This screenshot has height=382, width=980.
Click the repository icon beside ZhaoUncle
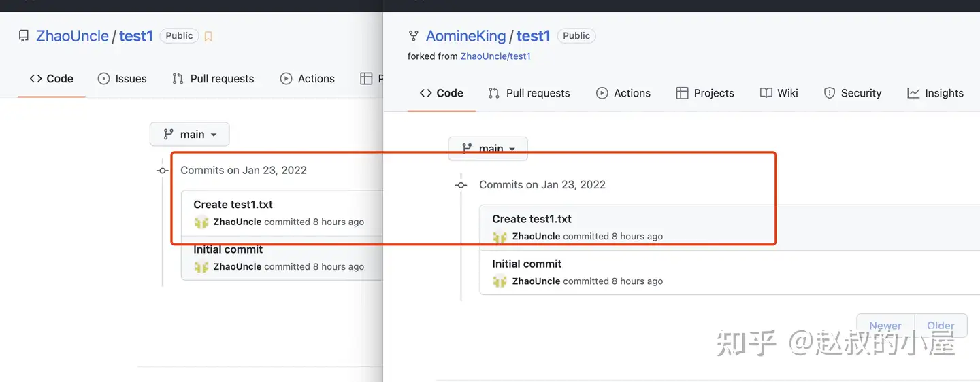(24, 36)
